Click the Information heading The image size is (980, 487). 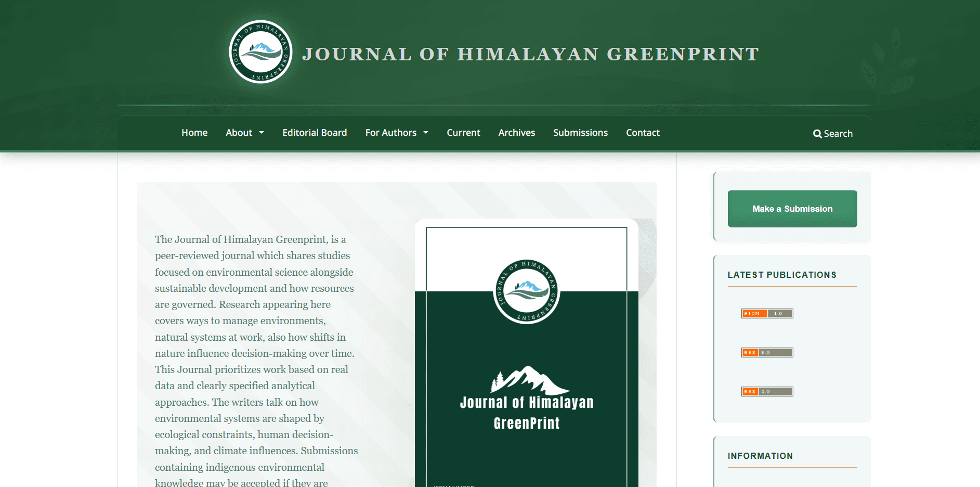pos(760,456)
